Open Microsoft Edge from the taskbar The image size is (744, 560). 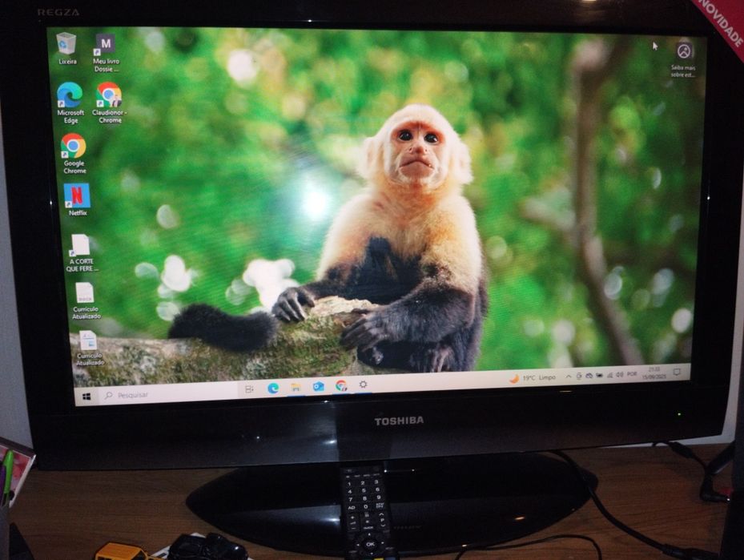[272, 389]
